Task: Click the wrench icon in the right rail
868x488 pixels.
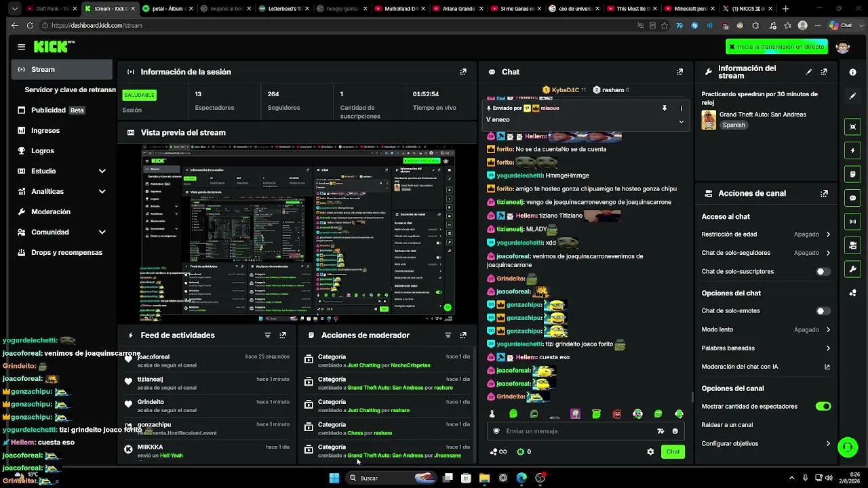Action: point(852,269)
